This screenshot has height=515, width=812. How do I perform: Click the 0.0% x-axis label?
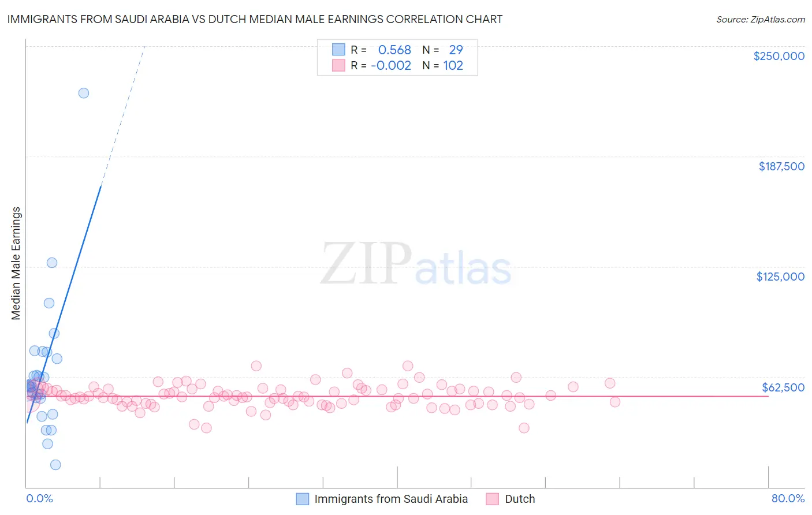39,498
